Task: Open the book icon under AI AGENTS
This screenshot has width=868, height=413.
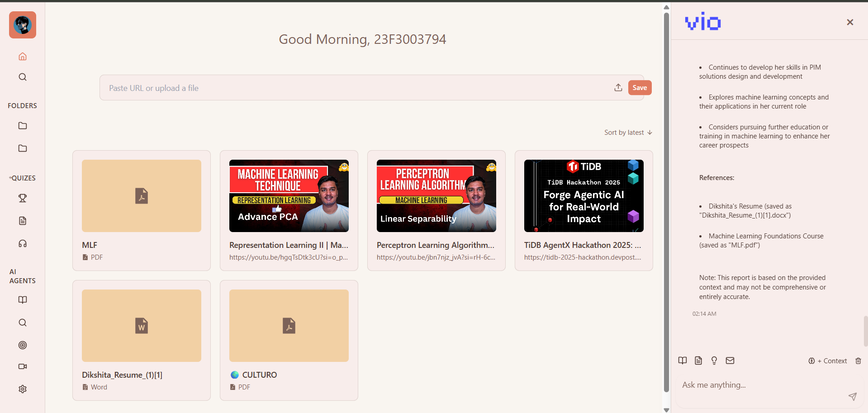Action: pyautogui.click(x=23, y=300)
